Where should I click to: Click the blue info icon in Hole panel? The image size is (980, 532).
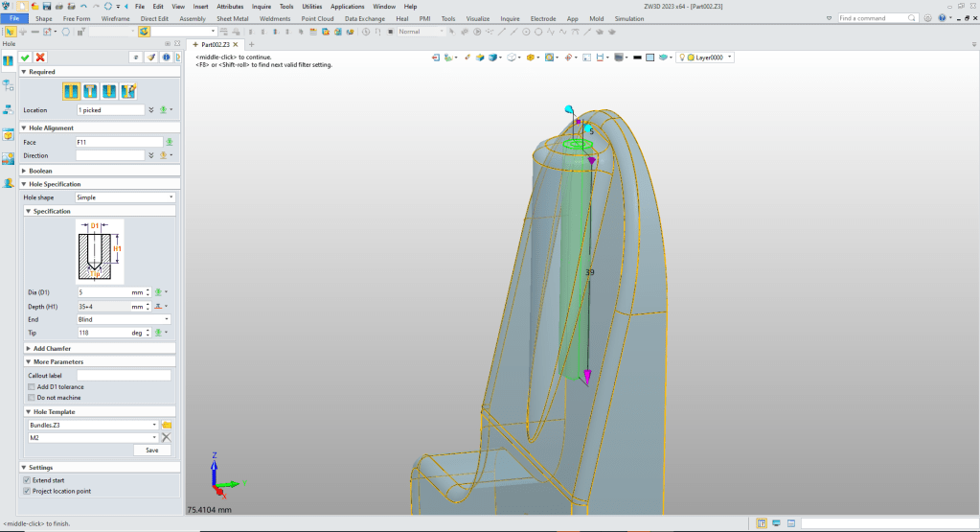click(166, 58)
